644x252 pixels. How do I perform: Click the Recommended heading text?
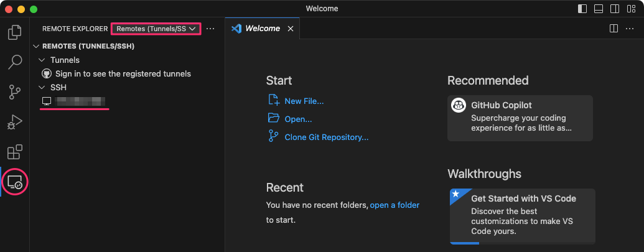488,80
